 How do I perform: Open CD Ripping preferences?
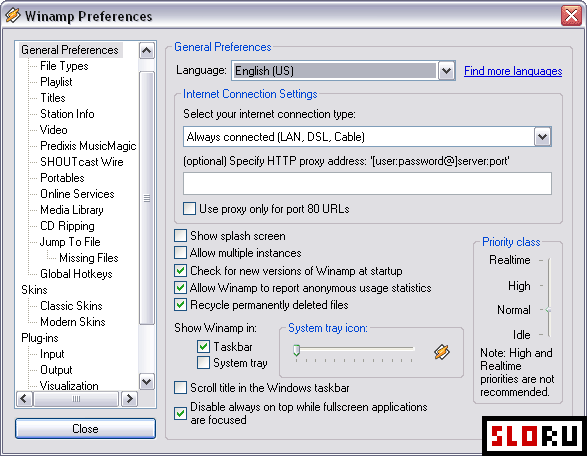click(x=67, y=226)
